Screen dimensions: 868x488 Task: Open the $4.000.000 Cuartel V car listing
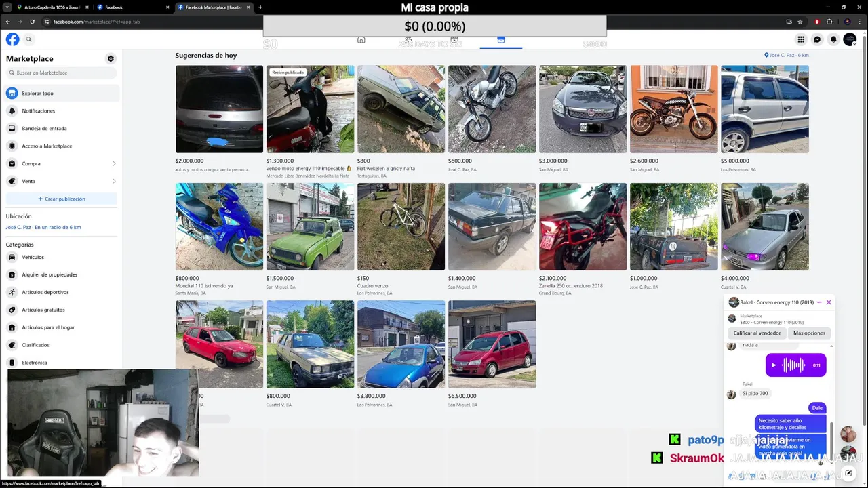(x=764, y=226)
